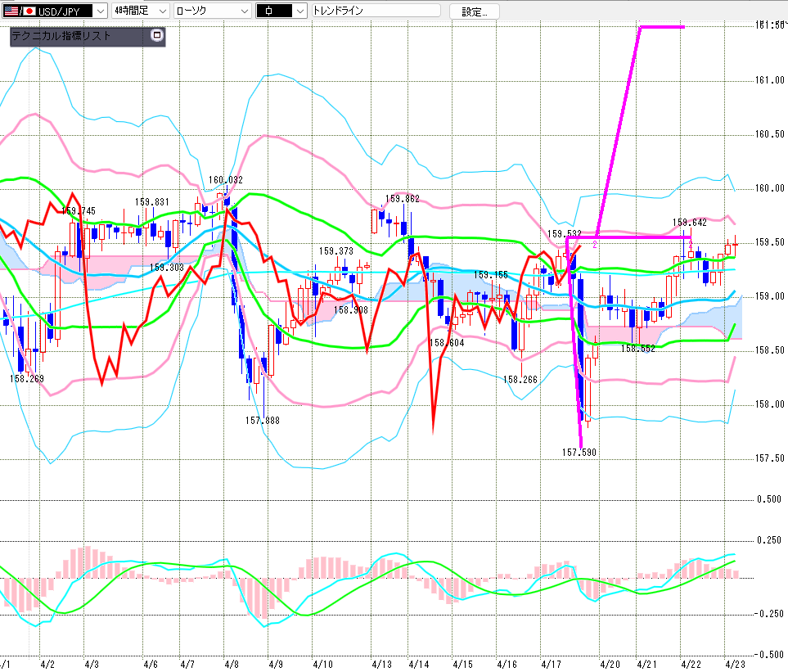Click the Japan flag icon
This screenshot has height=672, width=788.
pyautogui.click(x=29, y=11)
